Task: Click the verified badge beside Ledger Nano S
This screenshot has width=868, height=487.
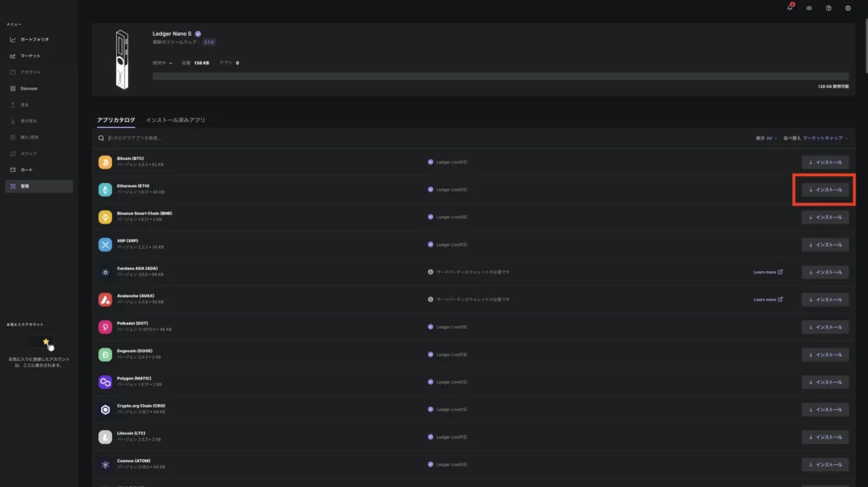Action: pos(198,34)
